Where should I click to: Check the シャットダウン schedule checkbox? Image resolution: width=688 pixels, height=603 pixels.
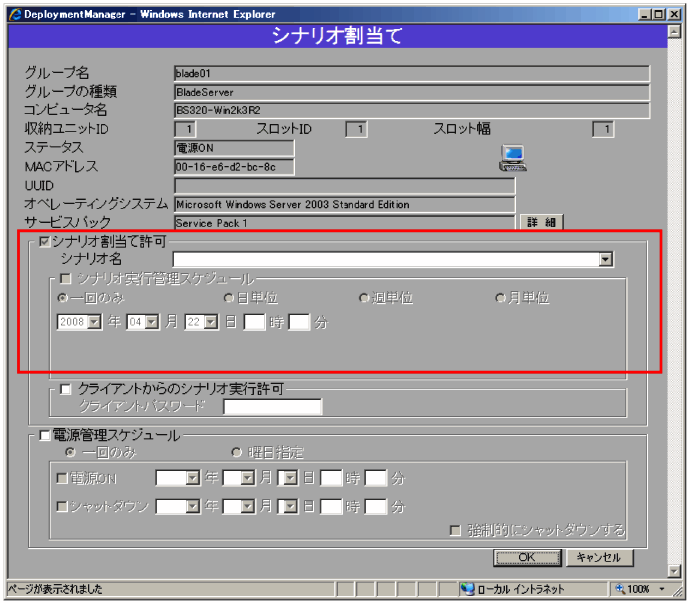[x=62, y=506]
